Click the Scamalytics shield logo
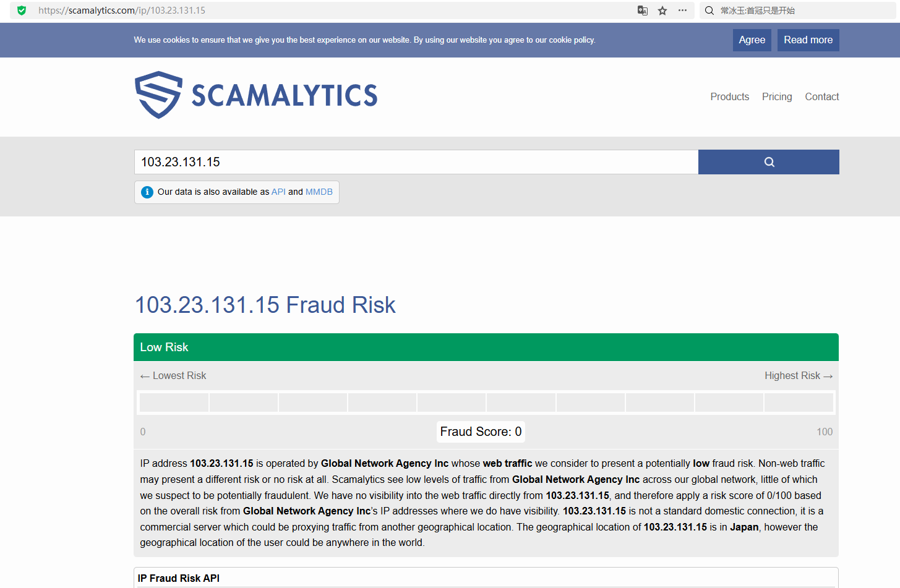This screenshot has width=900, height=588. [158, 95]
